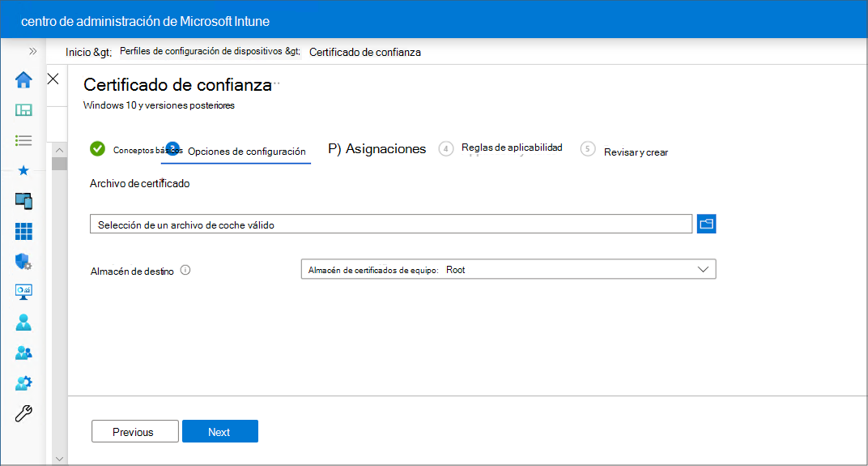Go to Conceptos básicos step

pyautogui.click(x=136, y=150)
